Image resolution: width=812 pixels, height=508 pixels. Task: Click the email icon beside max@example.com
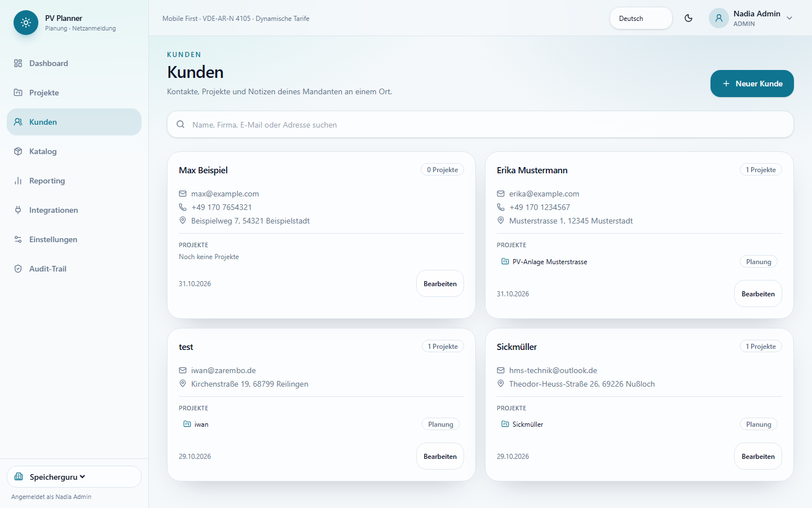[x=183, y=194]
